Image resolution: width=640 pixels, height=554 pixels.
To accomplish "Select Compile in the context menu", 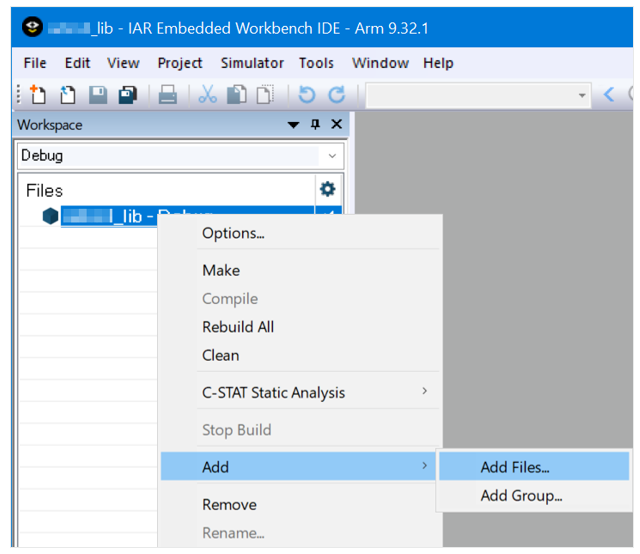I will point(301,299).
